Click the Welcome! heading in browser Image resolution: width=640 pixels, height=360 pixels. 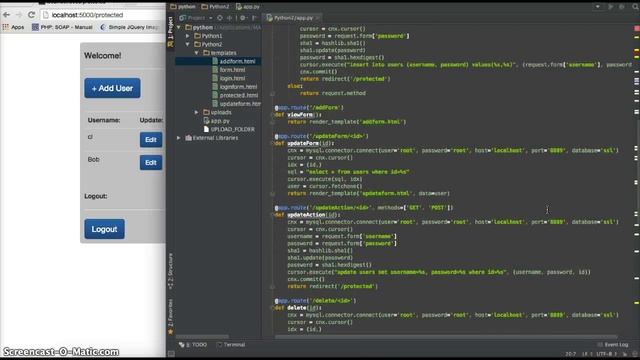pyautogui.click(x=102, y=56)
